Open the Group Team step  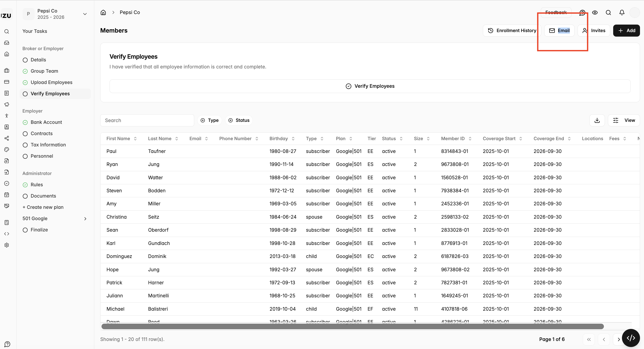point(55,71)
